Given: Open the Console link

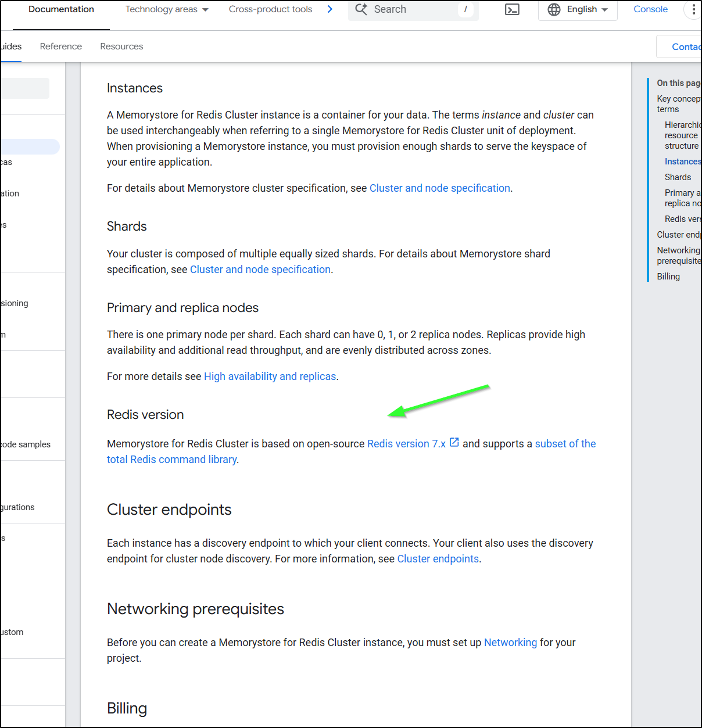Looking at the screenshot, I should coord(650,9).
